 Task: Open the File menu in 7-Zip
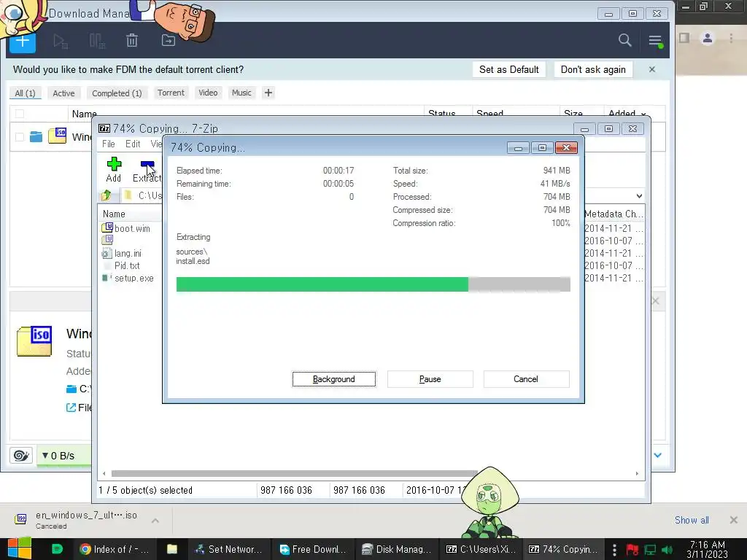pyautogui.click(x=109, y=144)
